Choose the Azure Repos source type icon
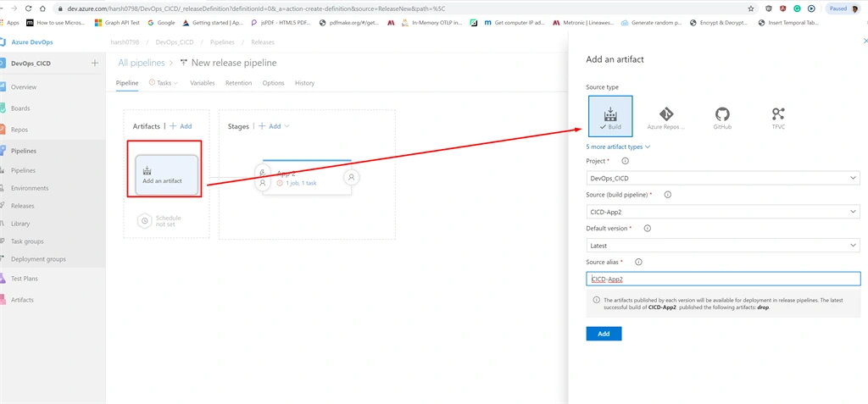868x404 pixels. coord(666,119)
